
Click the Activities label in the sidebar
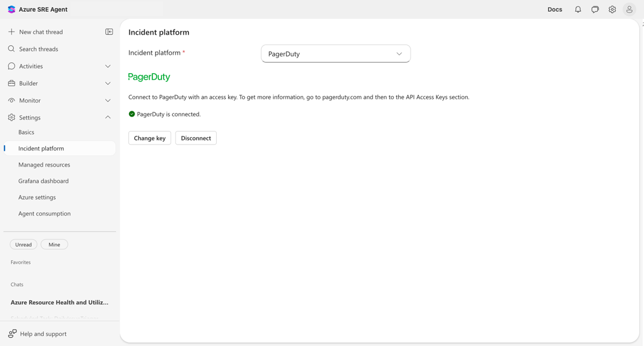pos(31,66)
